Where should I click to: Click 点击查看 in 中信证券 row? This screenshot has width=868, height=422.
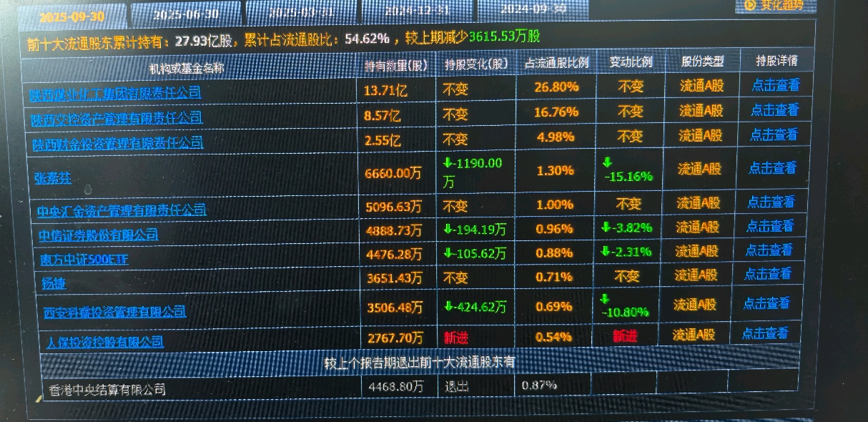coord(770,226)
